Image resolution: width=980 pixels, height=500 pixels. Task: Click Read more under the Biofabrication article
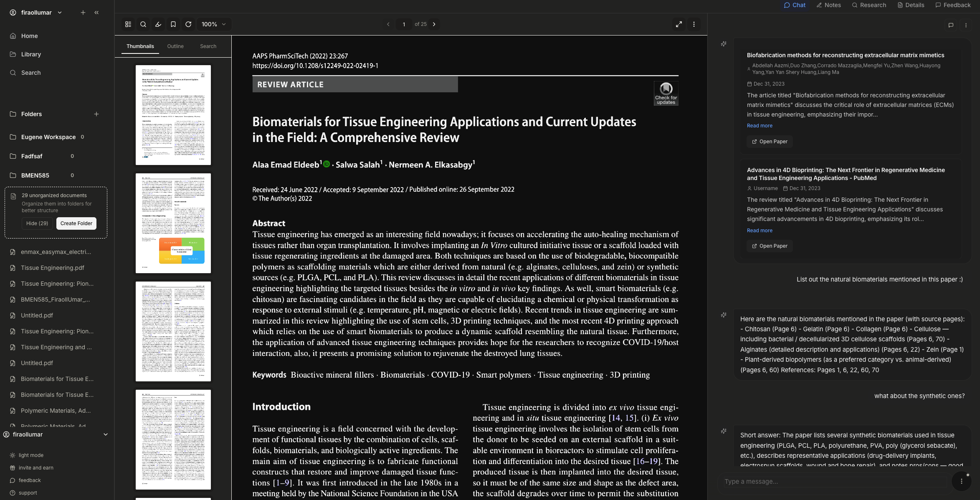pyautogui.click(x=760, y=126)
